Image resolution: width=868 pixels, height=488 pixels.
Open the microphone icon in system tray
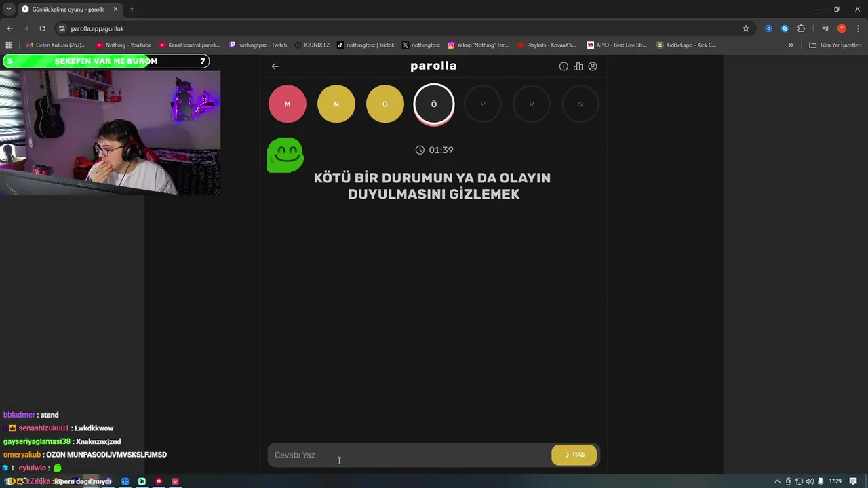point(821,481)
